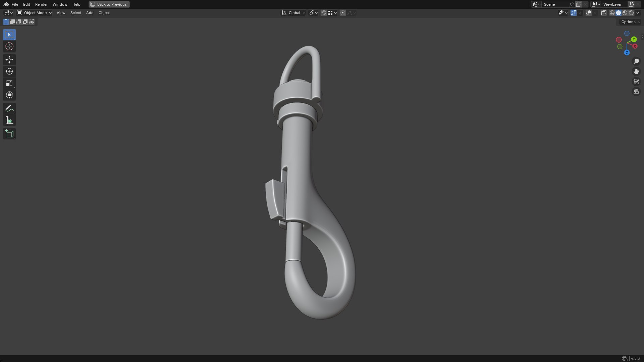The width and height of the screenshot is (644, 362).
Task: Click the ViewLayer name field
Action: click(x=614, y=4)
